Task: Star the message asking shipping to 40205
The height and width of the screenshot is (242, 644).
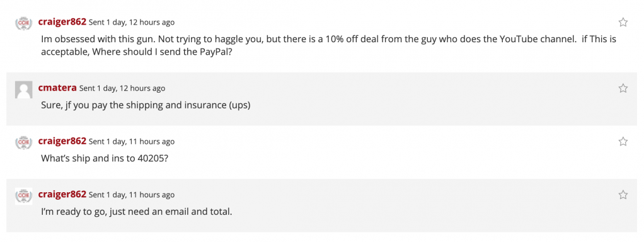Action: tap(623, 141)
